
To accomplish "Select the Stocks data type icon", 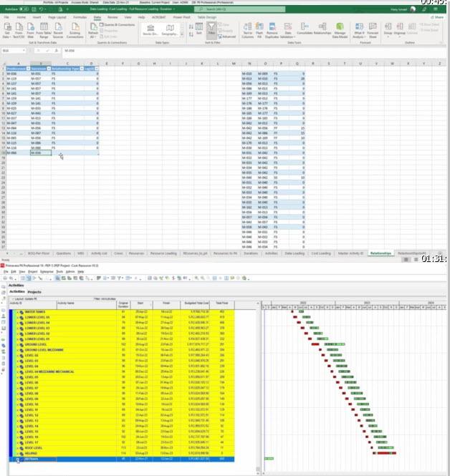I will tap(150, 30).
